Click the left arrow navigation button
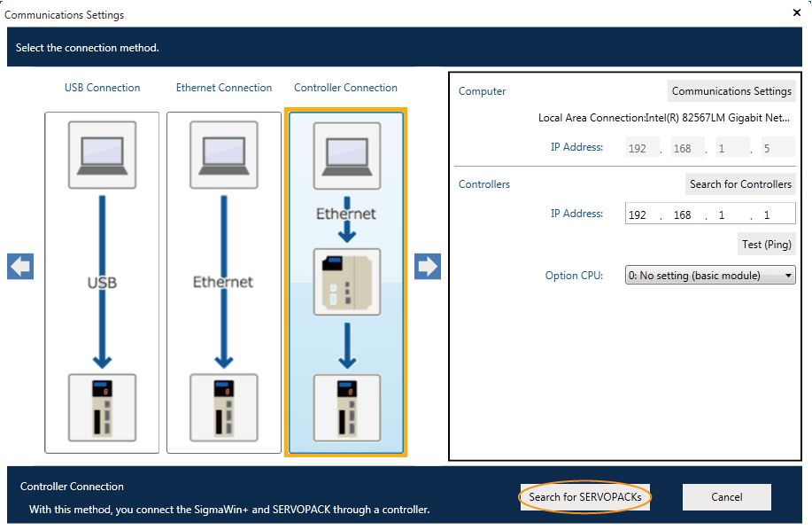812x530 pixels. pyautogui.click(x=20, y=267)
